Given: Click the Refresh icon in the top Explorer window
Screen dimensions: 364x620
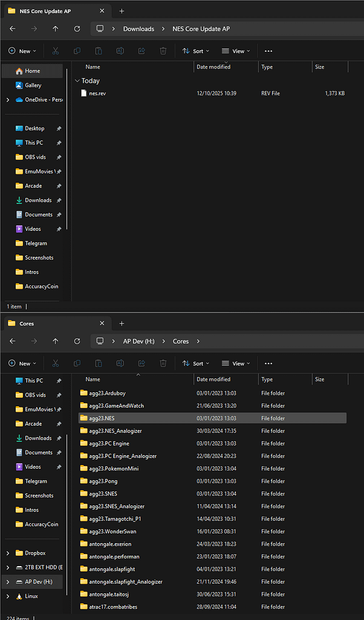Looking at the screenshot, I should pyautogui.click(x=77, y=28).
